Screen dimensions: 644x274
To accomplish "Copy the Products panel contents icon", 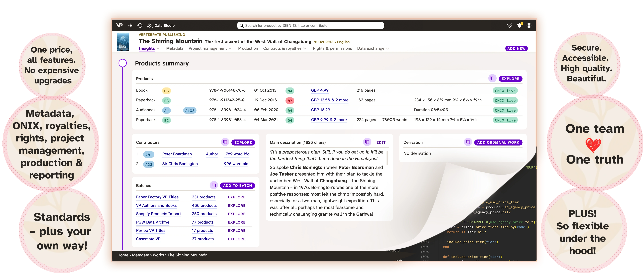I will (x=492, y=78).
